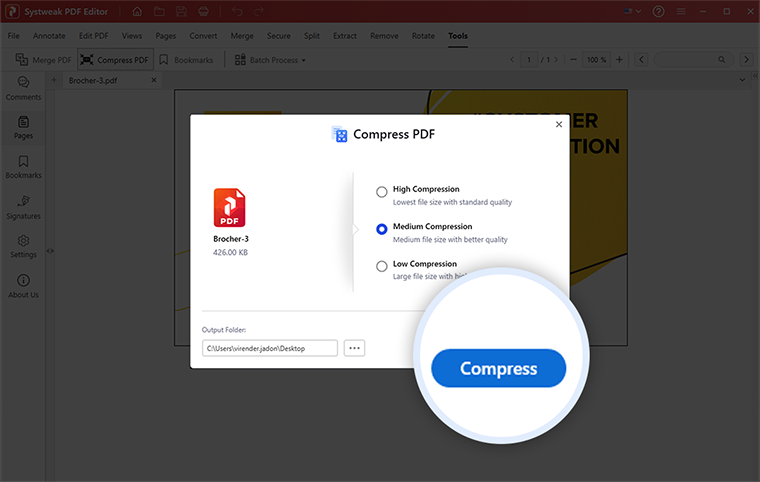
Task: Collapse the sidebar panel handle
Action: tap(50, 251)
